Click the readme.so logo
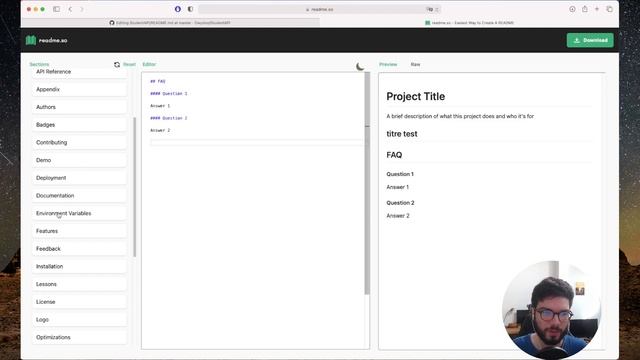The height and width of the screenshot is (360, 640). point(47,40)
